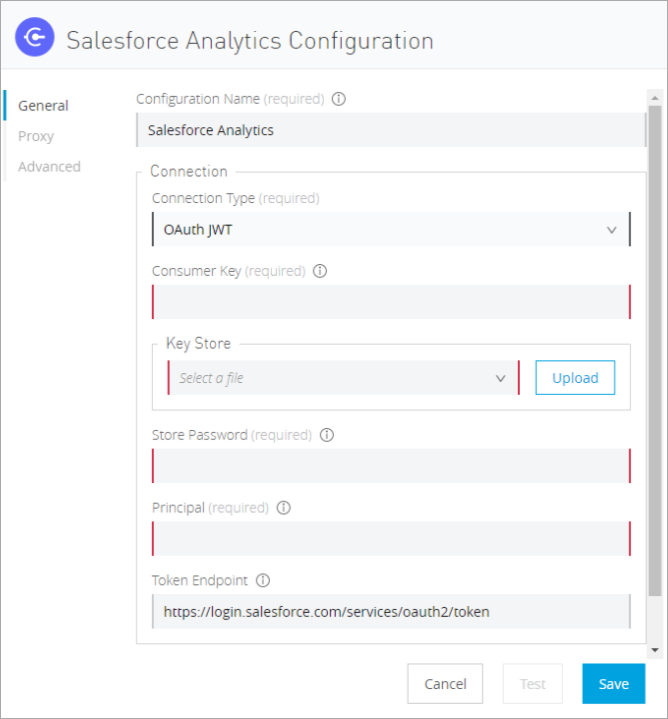
Task: Focus the Consumer Key input field
Action: pyautogui.click(x=391, y=302)
